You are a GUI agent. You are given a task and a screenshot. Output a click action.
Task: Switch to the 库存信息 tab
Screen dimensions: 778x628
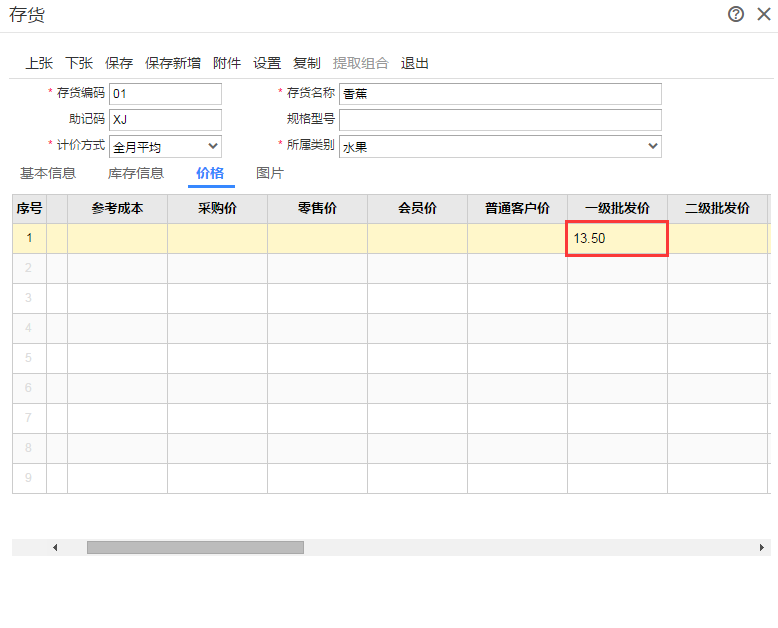136,173
